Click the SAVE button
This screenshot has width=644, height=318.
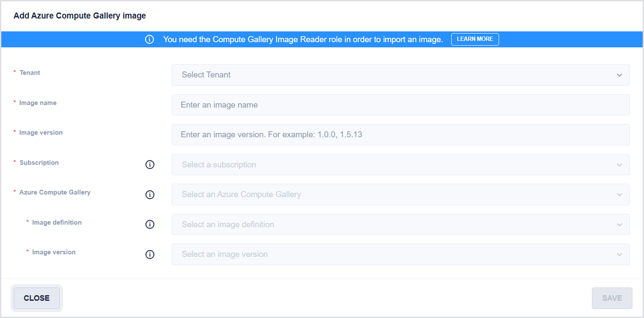coord(612,298)
